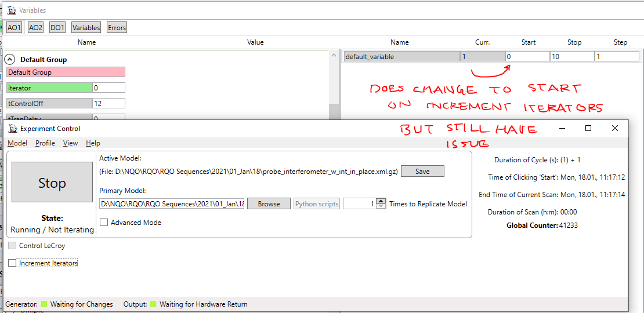644x313 pixels.
Task: Enable the Increment Iterators checkbox
Action: (12, 263)
